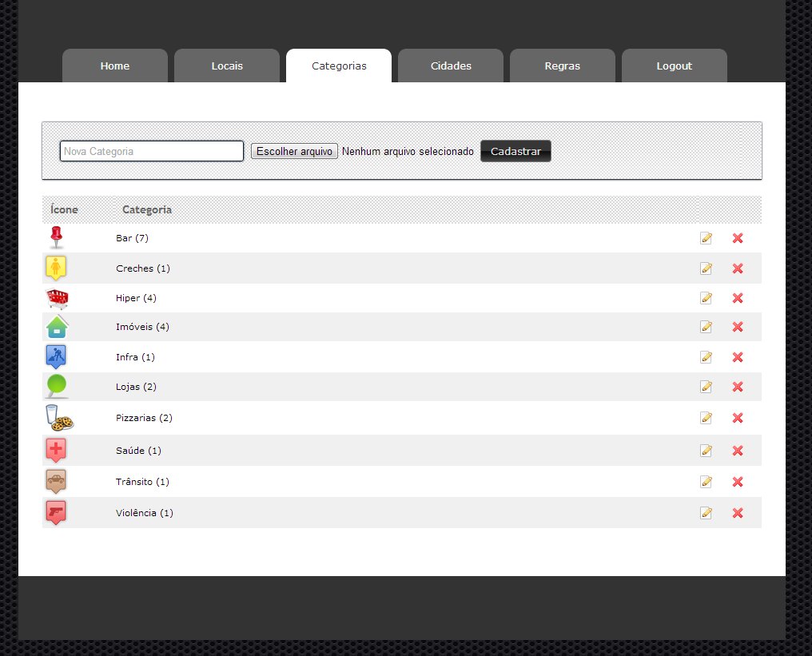Viewport: 812px width, 656px height.
Task: Click the Escolher arquivo file button
Action: click(294, 151)
